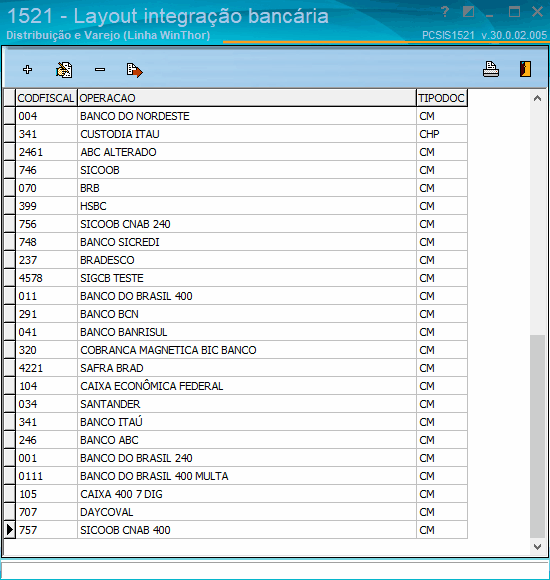Screen dimensions: 550x580
Task: Select the CAIXA ECONÔMICA FEDERAL row
Action: coord(236,386)
